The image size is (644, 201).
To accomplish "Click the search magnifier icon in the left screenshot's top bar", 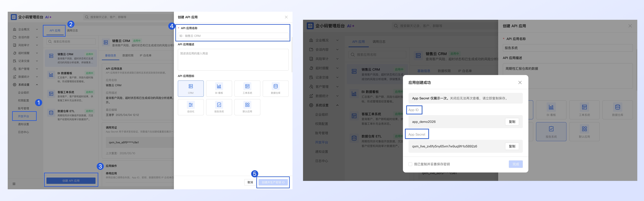I will click(87, 17).
